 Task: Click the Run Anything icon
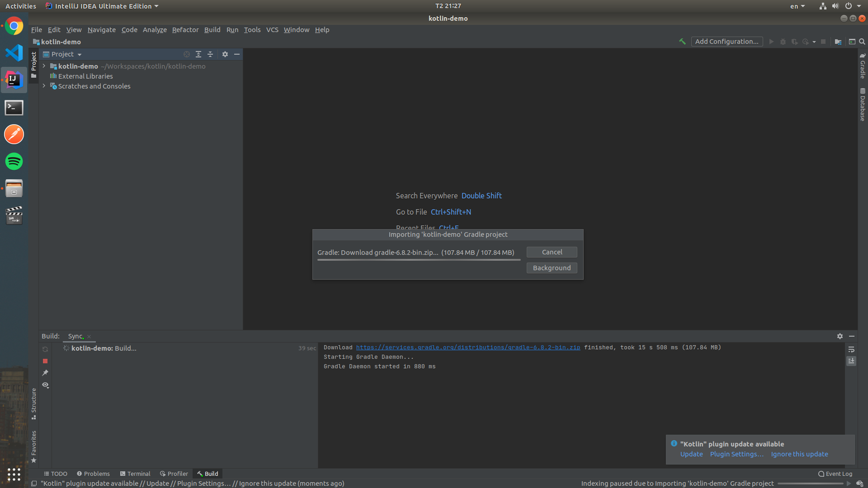point(852,42)
